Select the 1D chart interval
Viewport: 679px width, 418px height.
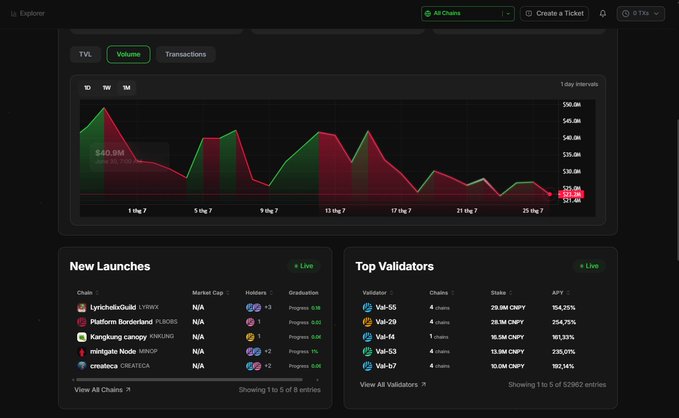click(87, 88)
